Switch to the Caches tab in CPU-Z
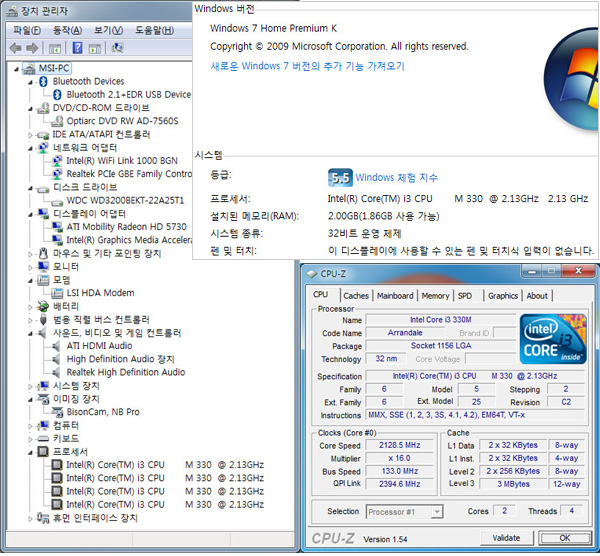The height and width of the screenshot is (556, 600). 356,296
